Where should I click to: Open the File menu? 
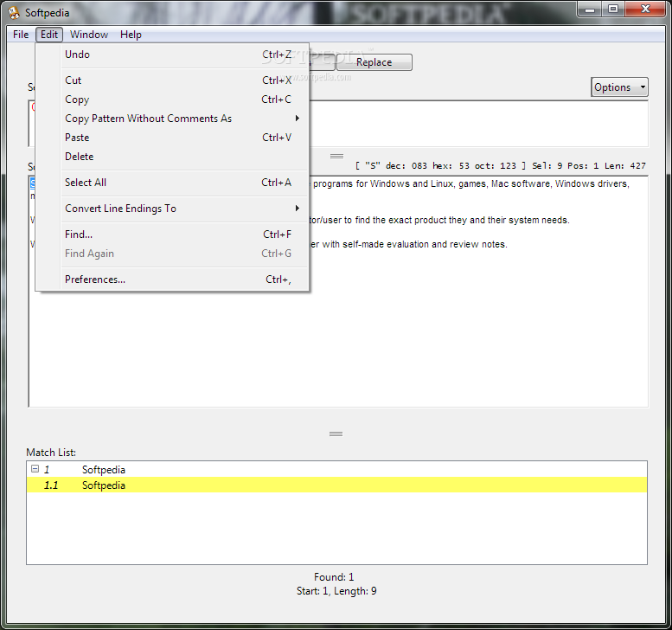[21, 35]
